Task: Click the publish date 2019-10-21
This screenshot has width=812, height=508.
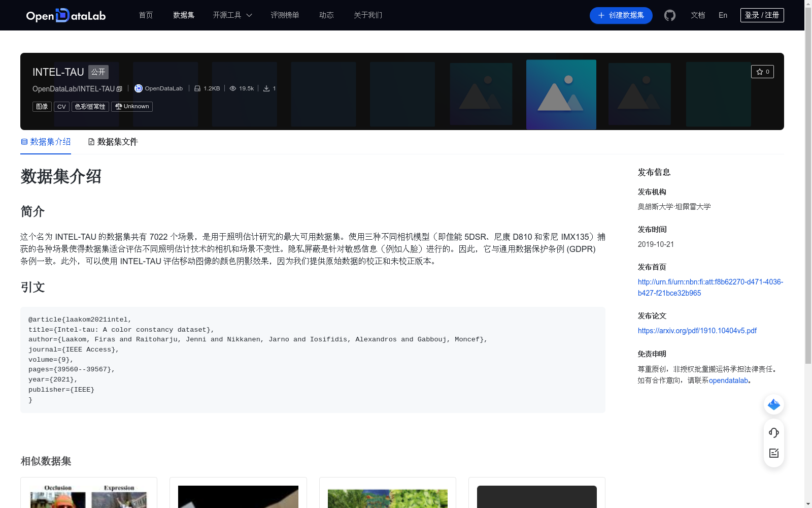Action: pyautogui.click(x=656, y=244)
